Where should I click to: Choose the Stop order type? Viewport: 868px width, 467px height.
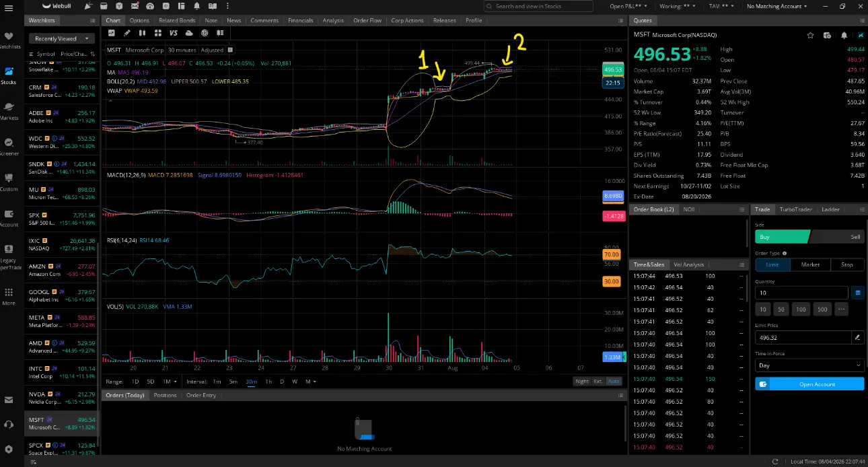pyautogui.click(x=847, y=264)
